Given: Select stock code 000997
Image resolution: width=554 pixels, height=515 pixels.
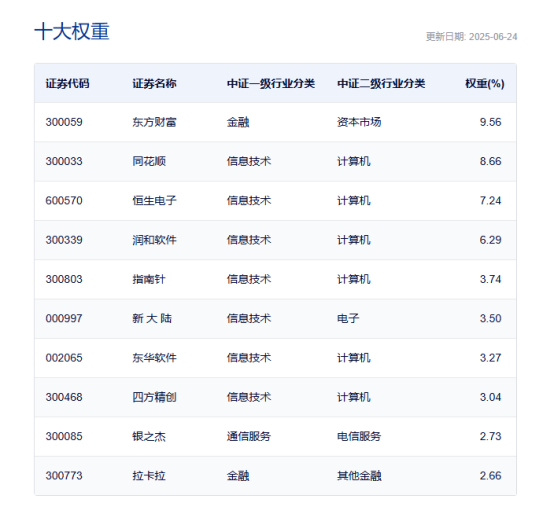Looking at the screenshot, I should 64,319.
